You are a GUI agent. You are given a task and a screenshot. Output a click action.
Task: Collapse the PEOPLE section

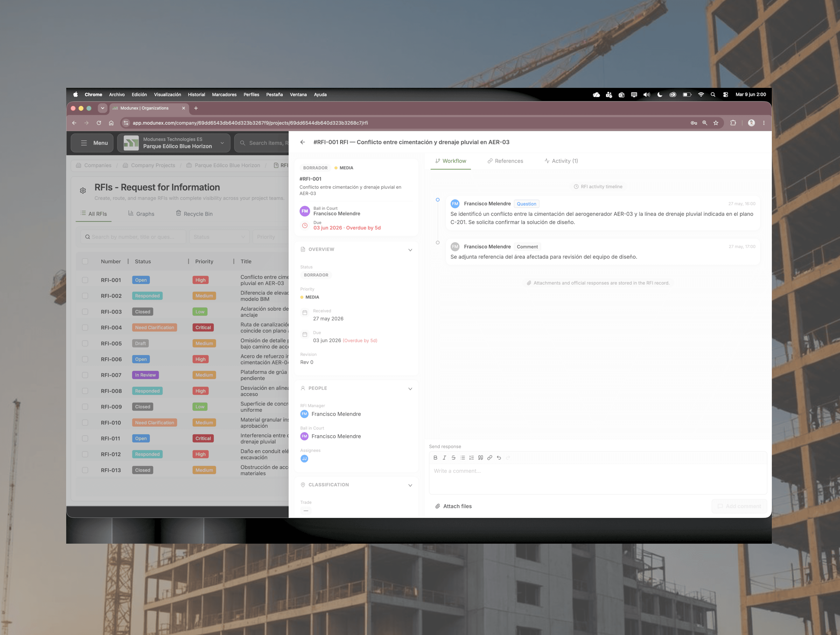tap(410, 389)
